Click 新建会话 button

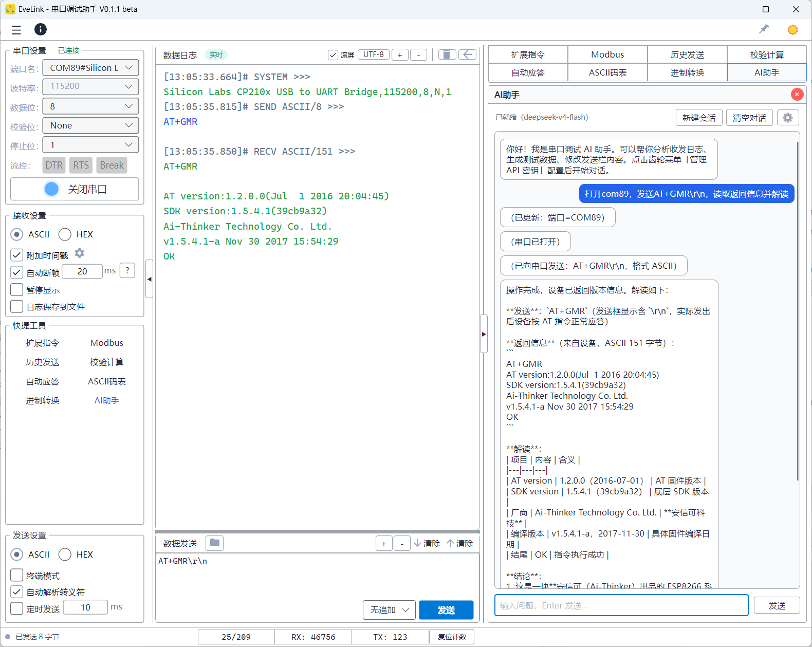pos(699,118)
